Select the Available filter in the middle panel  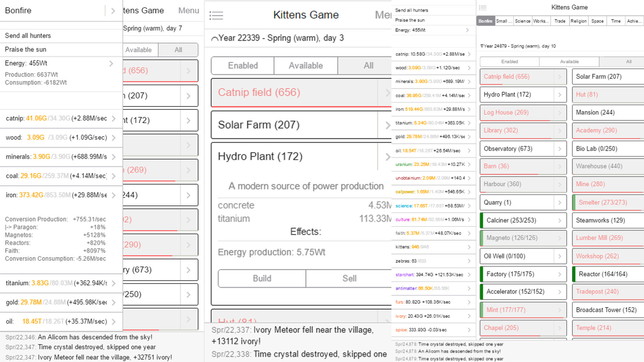coord(306,66)
